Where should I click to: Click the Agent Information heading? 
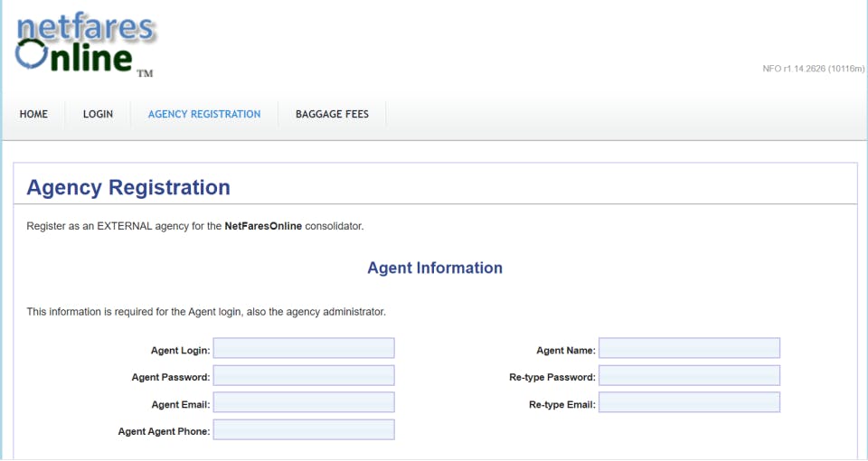tap(435, 268)
